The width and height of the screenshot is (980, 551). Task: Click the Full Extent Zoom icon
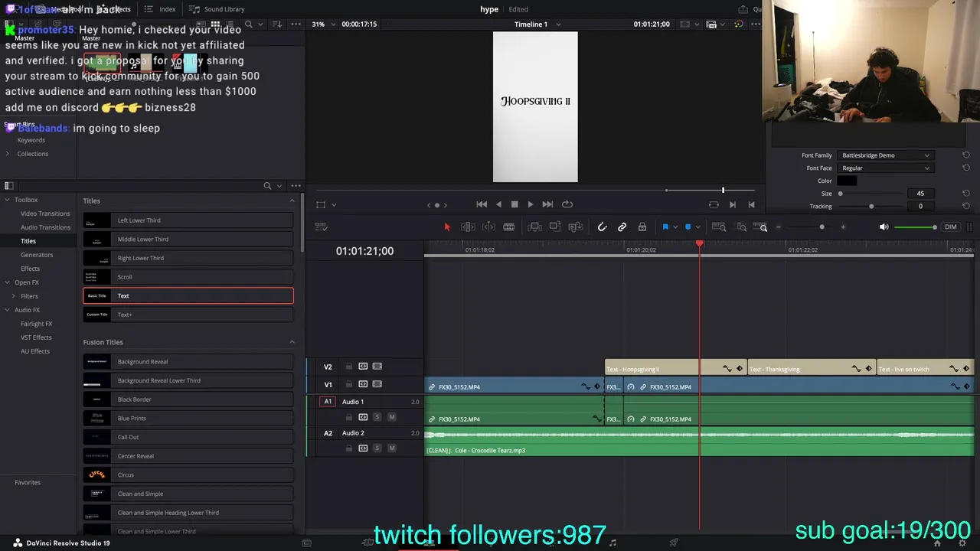click(x=719, y=227)
